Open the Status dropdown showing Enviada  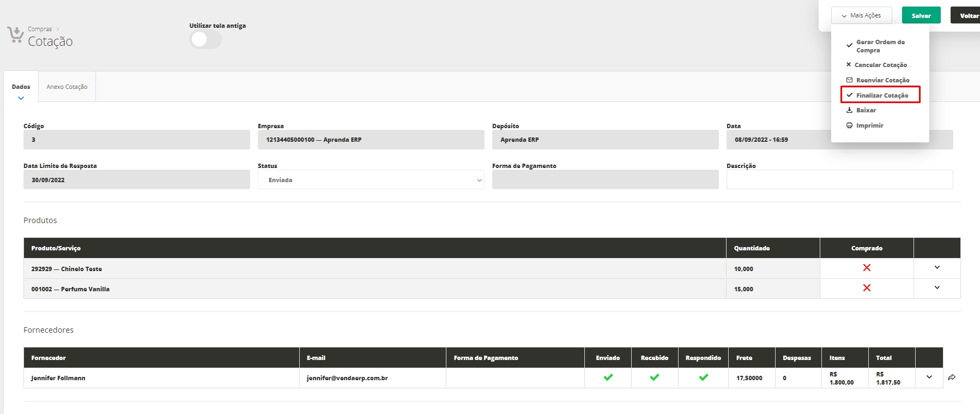pos(371,180)
